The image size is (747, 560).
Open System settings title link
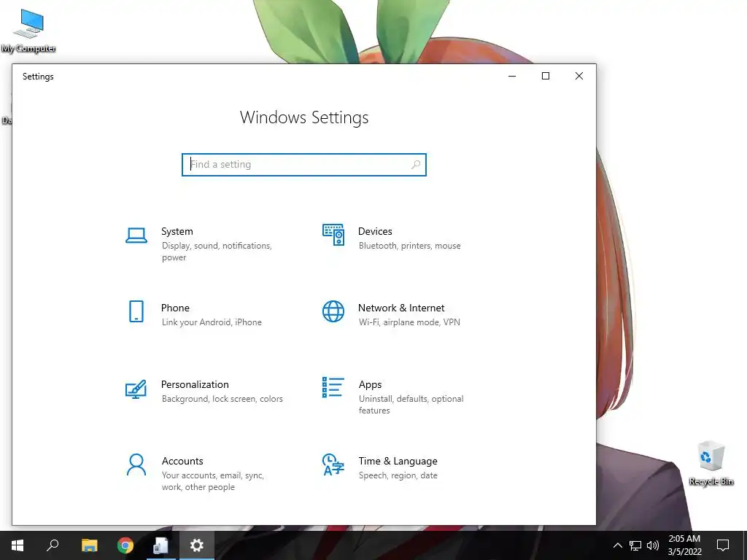[177, 231]
